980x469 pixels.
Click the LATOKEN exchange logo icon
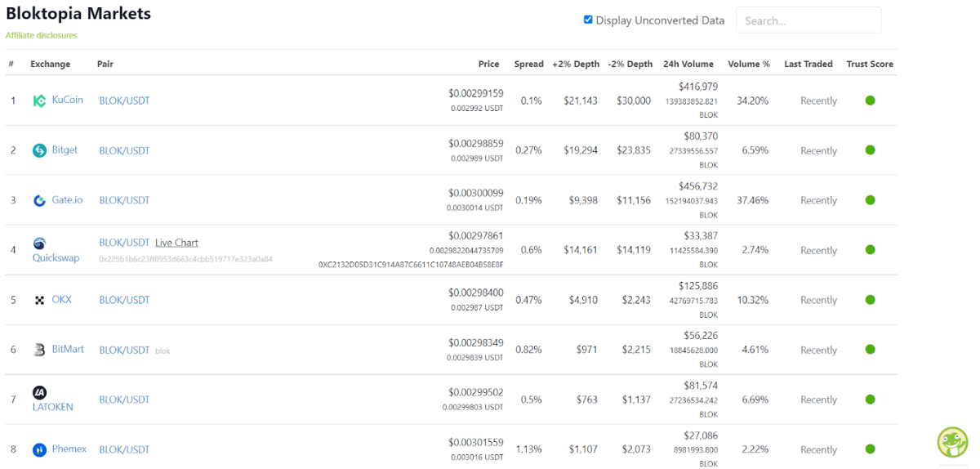click(39, 392)
